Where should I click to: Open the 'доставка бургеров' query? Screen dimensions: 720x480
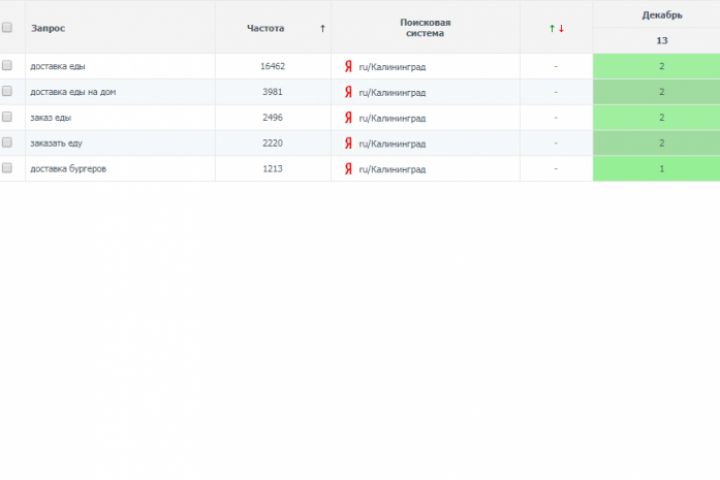[68, 169]
